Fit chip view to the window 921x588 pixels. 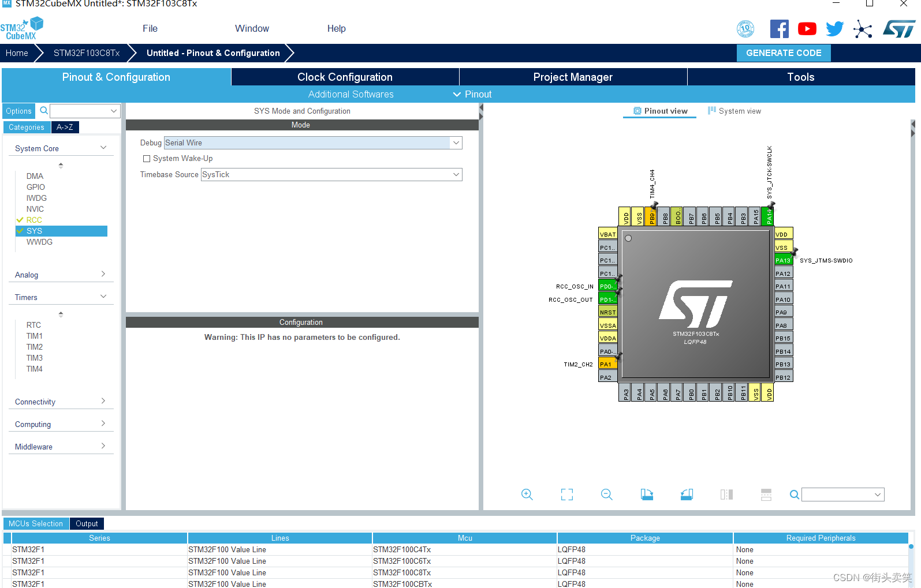[x=567, y=495]
